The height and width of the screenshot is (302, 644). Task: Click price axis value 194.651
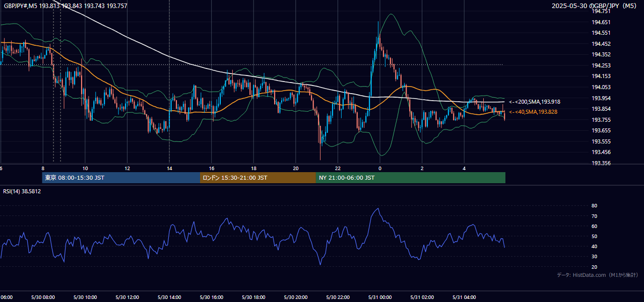(x=601, y=22)
